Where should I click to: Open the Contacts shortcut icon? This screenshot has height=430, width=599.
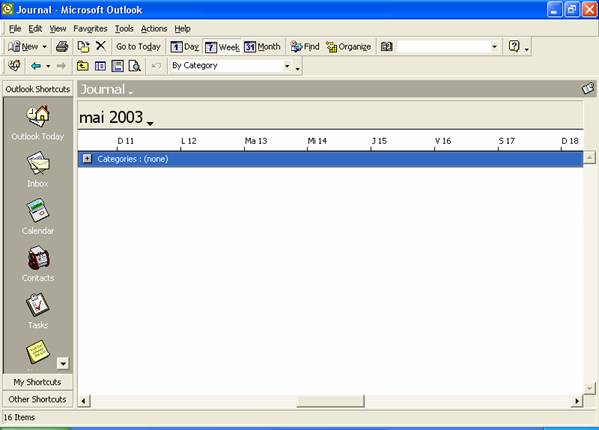(x=38, y=258)
